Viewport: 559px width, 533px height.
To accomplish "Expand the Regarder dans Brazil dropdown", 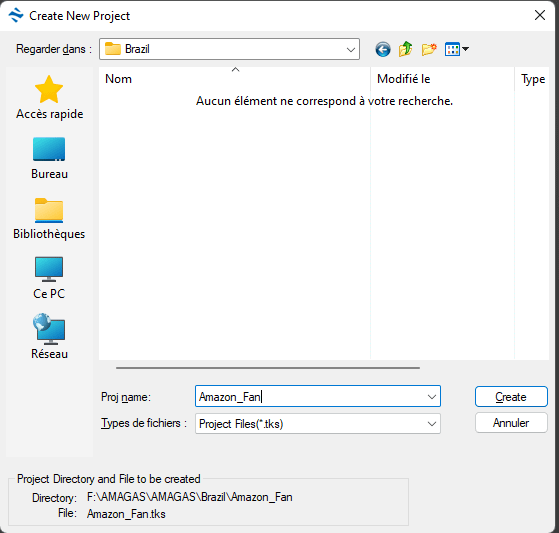I will coord(229,49).
